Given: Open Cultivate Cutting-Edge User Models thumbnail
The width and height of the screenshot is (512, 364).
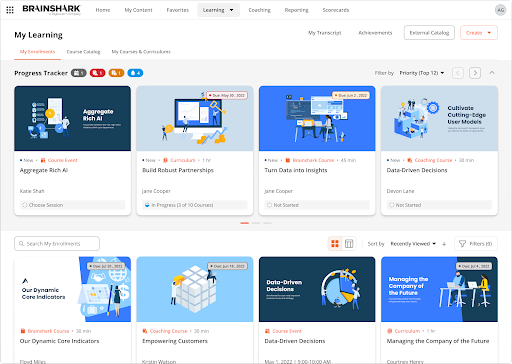Looking at the screenshot, I should [x=439, y=118].
